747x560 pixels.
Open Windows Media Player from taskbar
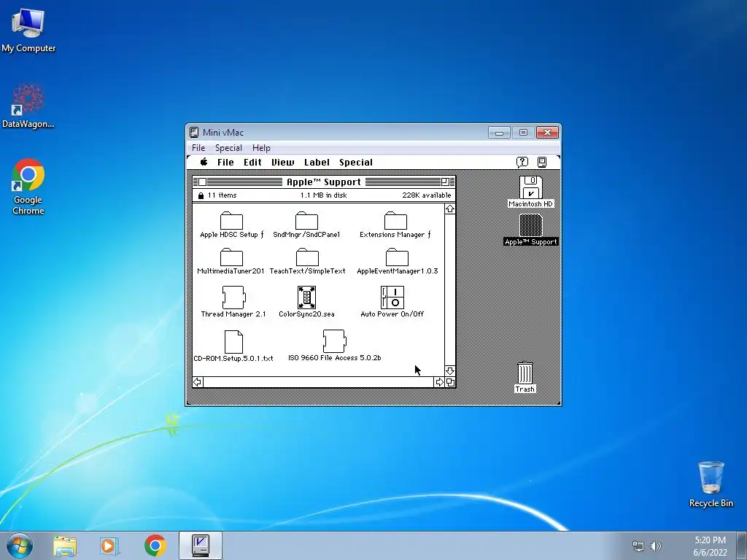(109, 546)
